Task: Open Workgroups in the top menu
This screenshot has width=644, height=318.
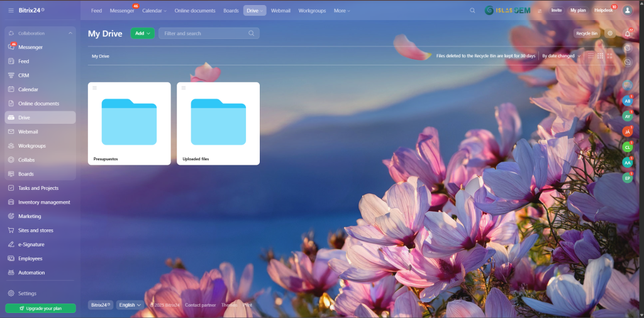Action: [x=313, y=11]
